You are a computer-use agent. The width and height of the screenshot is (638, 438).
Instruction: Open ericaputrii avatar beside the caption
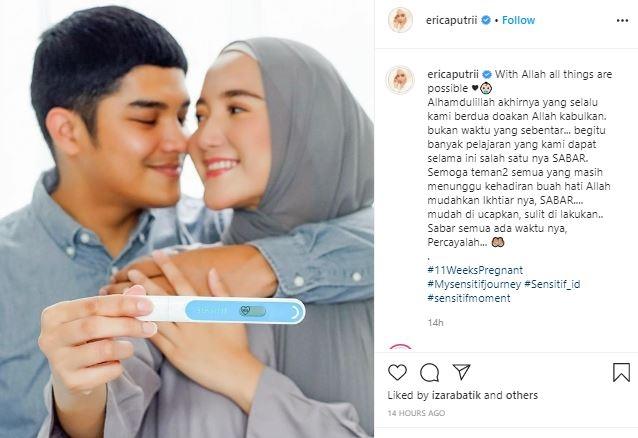(x=400, y=80)
